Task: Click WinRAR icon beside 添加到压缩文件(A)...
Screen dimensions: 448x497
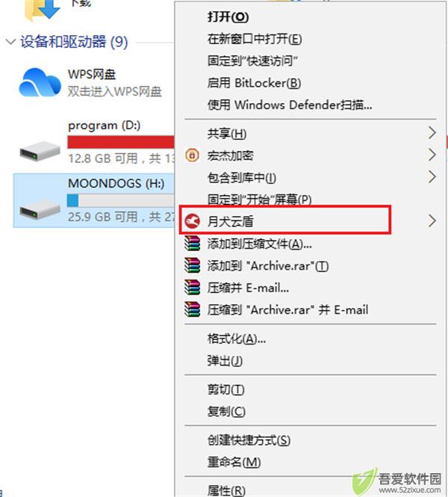Action: 192,244
